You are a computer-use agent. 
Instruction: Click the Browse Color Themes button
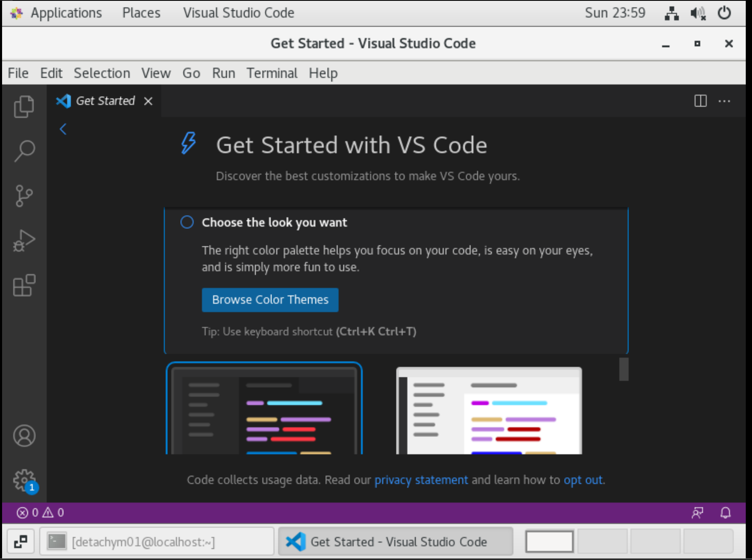click(270, 300)
